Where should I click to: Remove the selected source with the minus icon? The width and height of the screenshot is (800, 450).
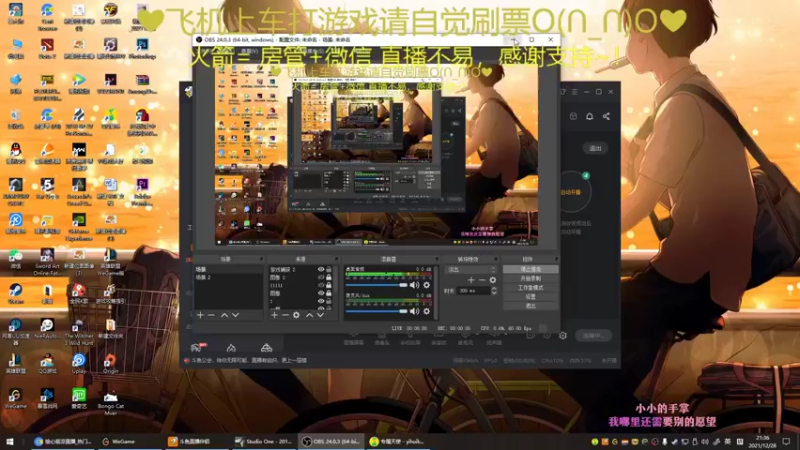pos(285,315)
